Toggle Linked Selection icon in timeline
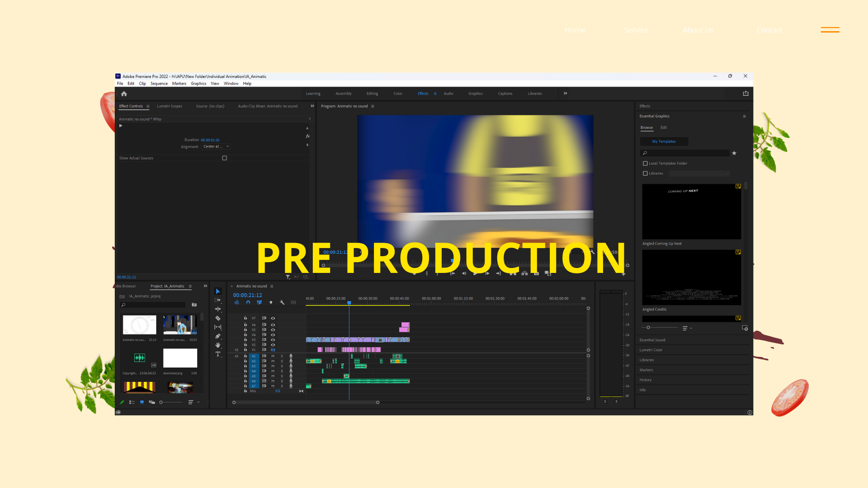Screen dimensions: 868x488 259,302
